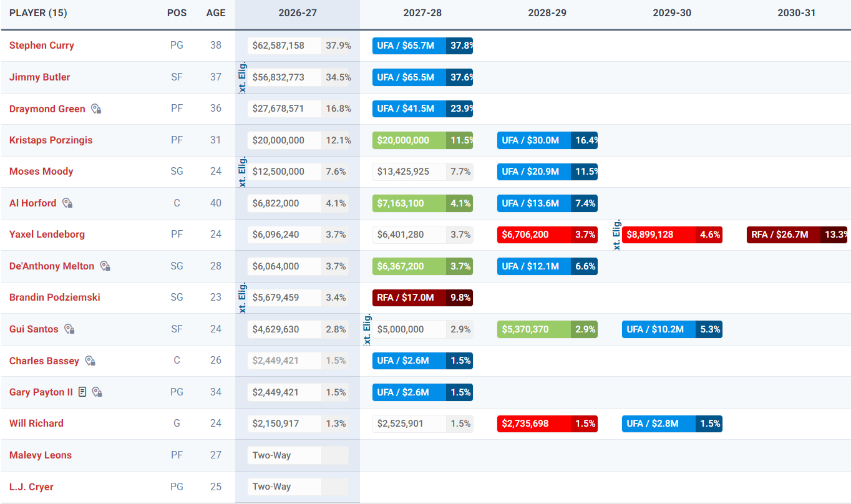Click the green $7,163,100 option cell
The image size is (851, 504).
(422, 203)
